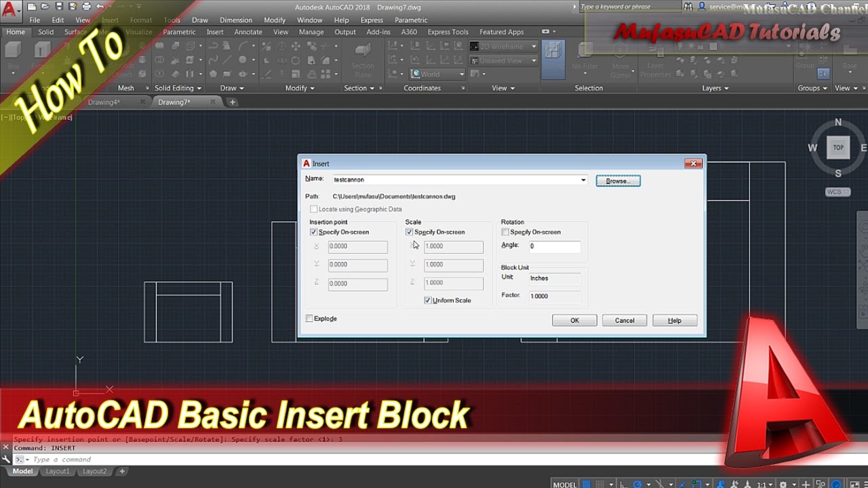Screen dimensions: 868x488
Task: Click the new drawing tab plus button
Action: 233,102
